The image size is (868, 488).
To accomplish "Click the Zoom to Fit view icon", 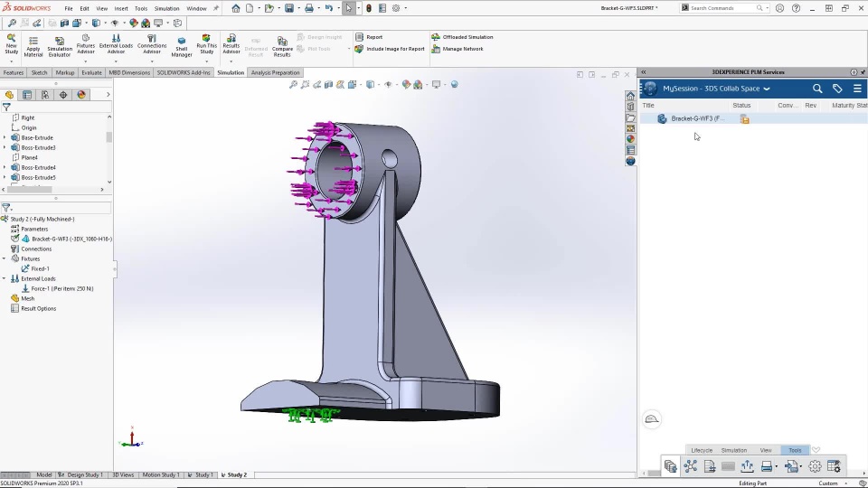I will click(x=293, y=85).
